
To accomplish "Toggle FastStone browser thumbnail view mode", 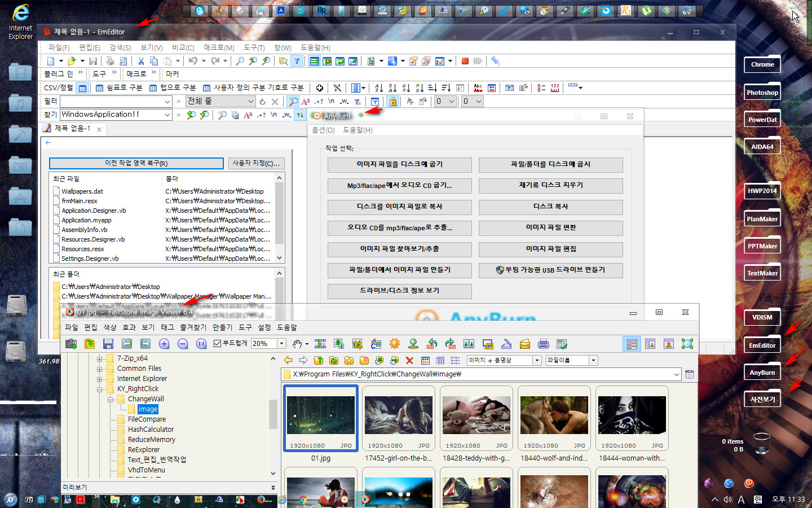I will (632, 344).
